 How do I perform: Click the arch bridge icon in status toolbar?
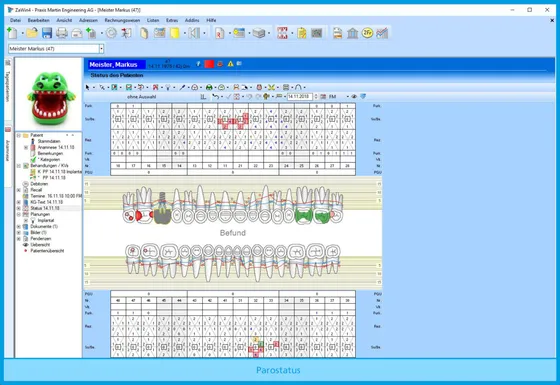pos(299,87)
